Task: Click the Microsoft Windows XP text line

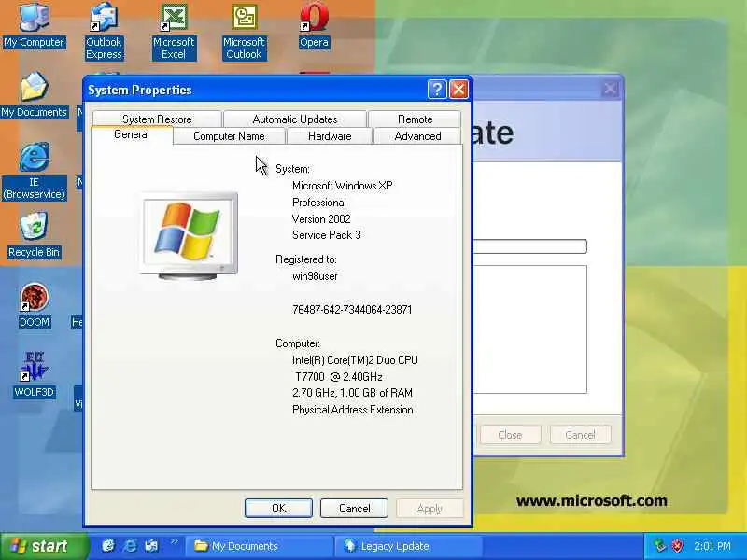Action: click(343, 186)
